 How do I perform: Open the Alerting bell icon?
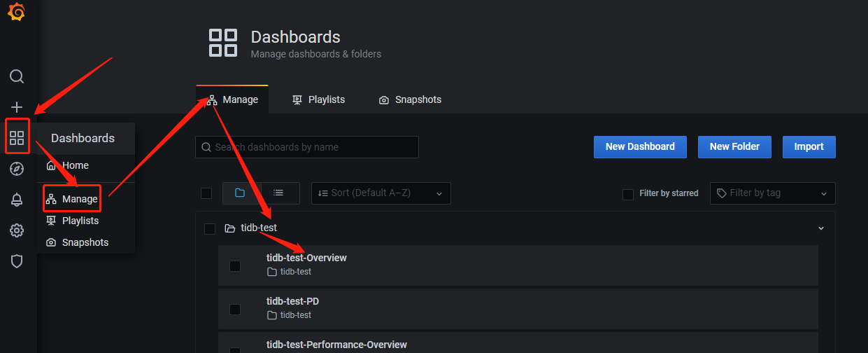[x=17, y=200]
